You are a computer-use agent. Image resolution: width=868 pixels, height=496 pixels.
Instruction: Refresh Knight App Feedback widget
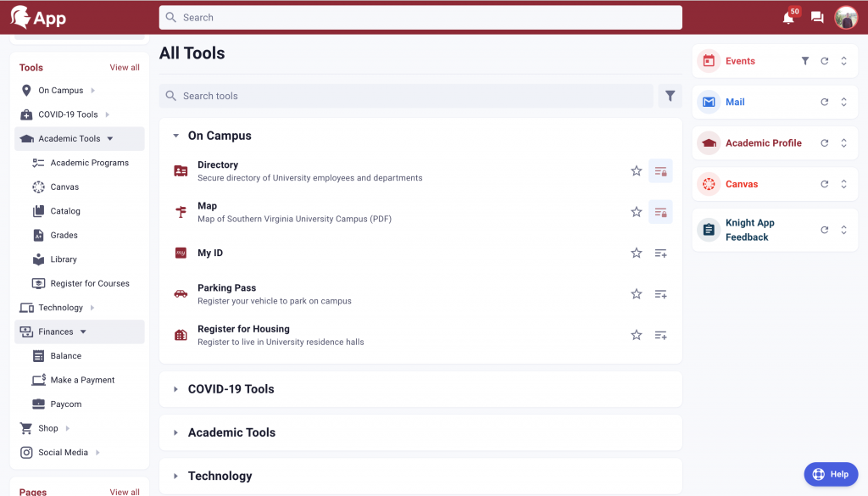(x=824, y=230)
